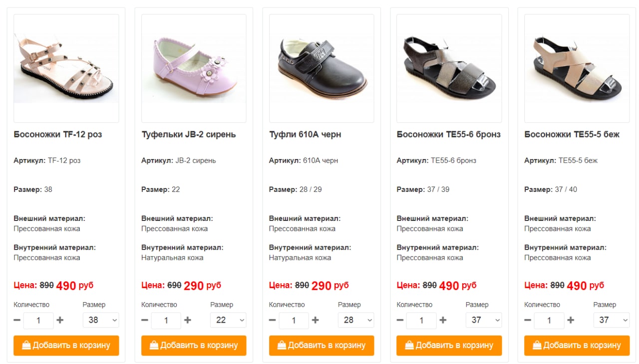Open Туфельки JB-2 сирень product title link
Viewport: 639px width, 364px height.
[x=189, y=135]
